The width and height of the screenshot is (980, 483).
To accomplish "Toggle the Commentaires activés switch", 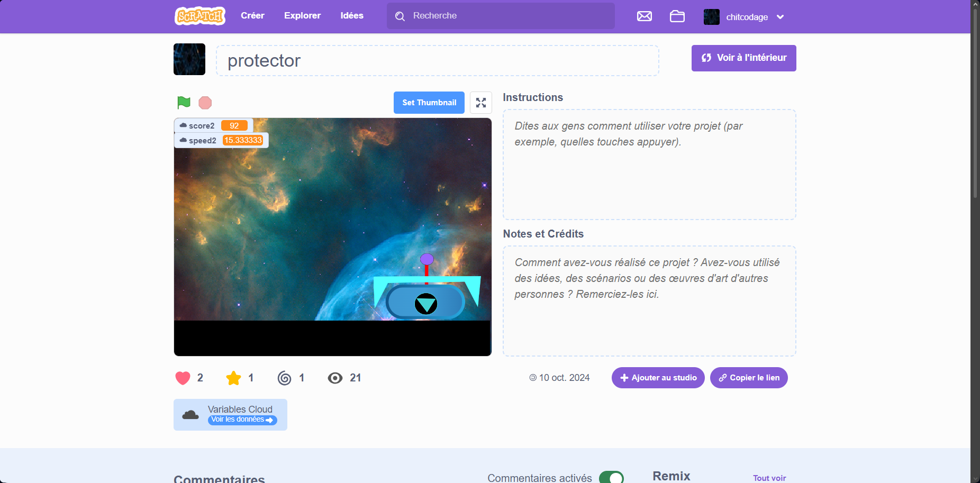I will pos(611,477).
